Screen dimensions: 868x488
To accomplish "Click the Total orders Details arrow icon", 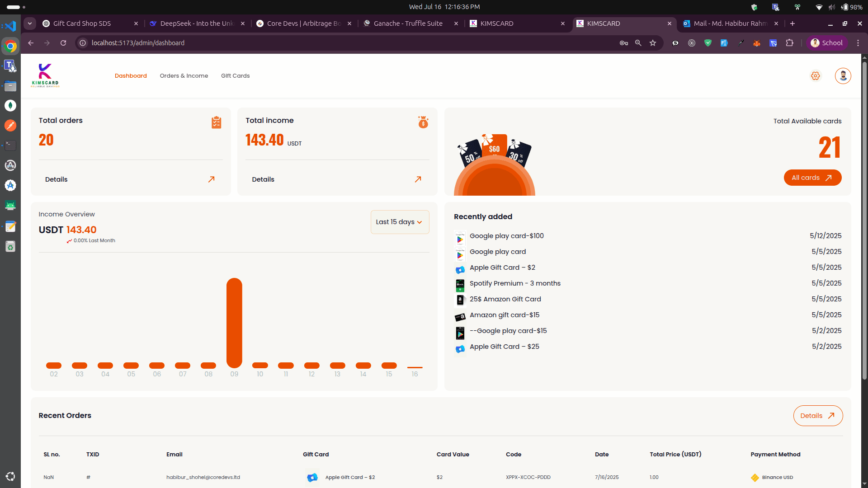I will [x=211, y=179].
